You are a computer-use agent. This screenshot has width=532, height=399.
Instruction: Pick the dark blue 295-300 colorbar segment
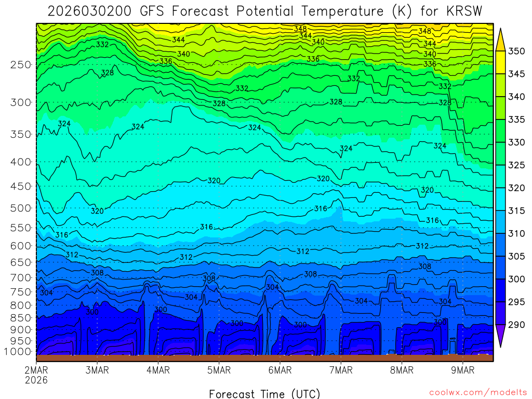pos(500,290)
